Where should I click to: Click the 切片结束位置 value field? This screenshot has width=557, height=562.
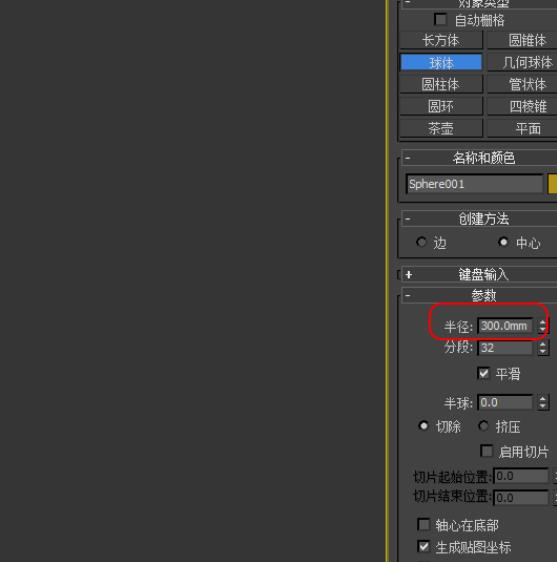(521, 497)
